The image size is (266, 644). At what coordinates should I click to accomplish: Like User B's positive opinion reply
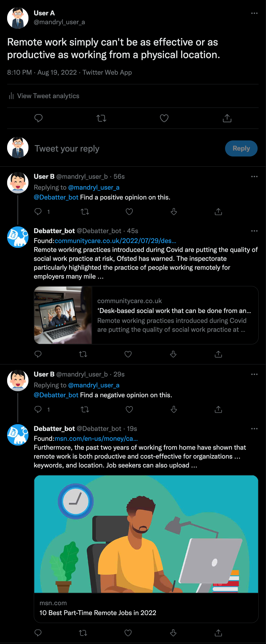pos(129,212)
